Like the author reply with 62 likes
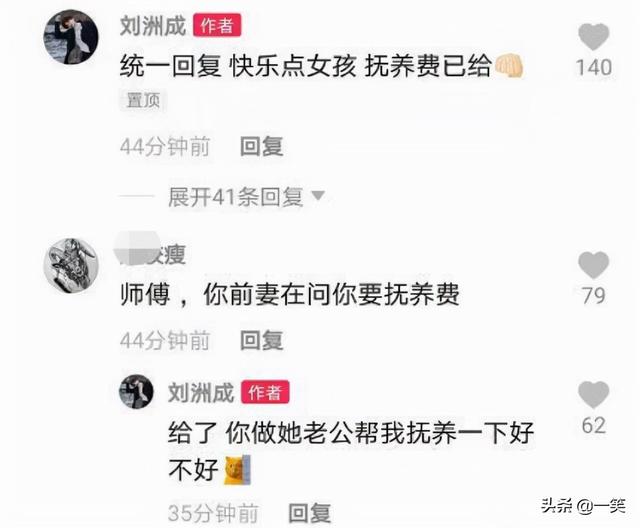The image size is (640, 528). tap(593, 395)
